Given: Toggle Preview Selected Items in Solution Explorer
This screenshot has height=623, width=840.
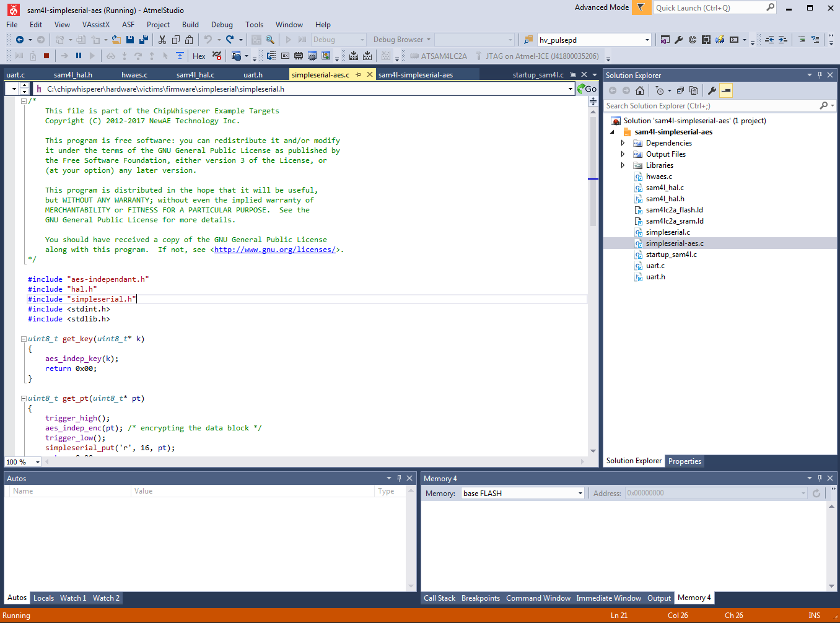Looking at the screenshot, I should (726, 90).
